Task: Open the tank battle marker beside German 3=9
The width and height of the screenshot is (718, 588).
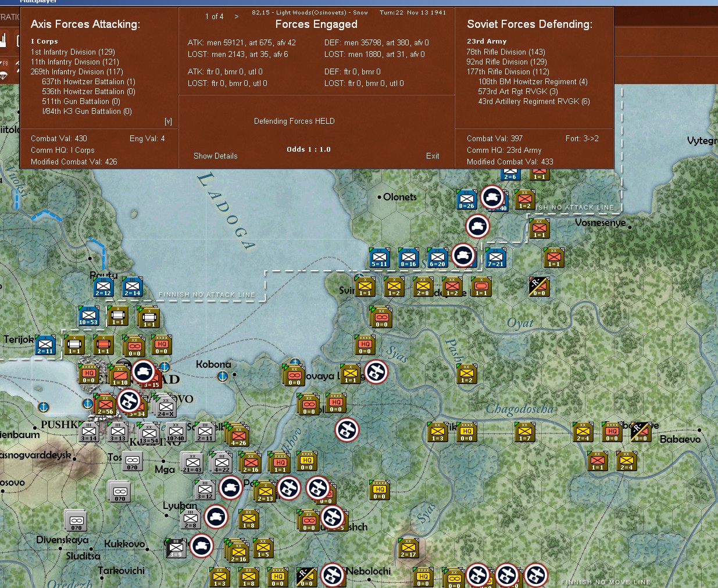Action: 202,545
